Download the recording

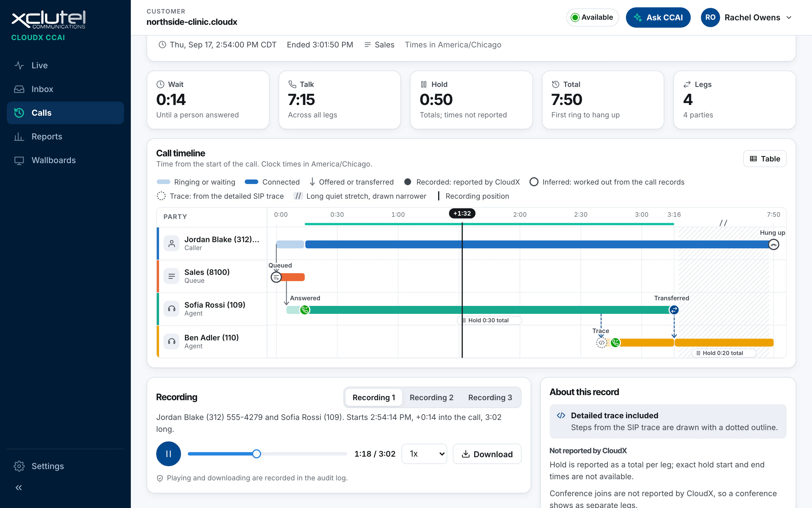pos(487,454)
